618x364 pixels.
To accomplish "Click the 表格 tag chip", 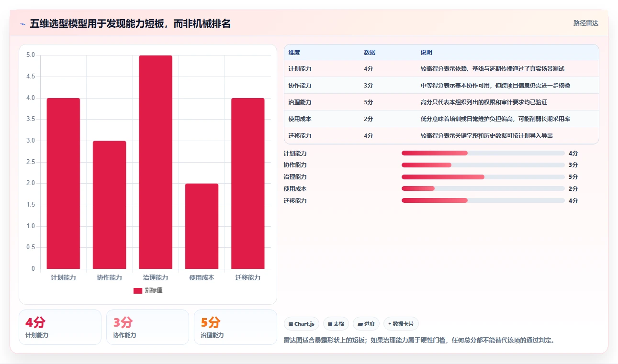I will coord(336,324).
